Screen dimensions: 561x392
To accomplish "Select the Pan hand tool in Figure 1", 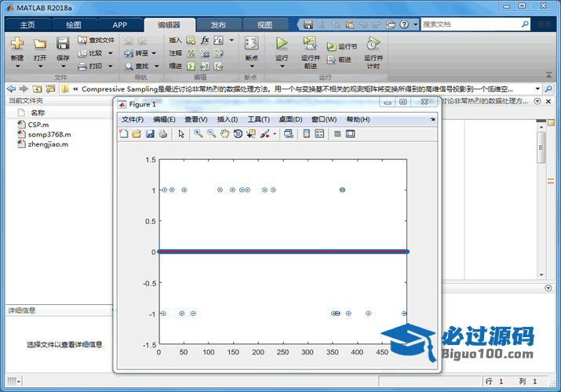I will click(224, 133).
